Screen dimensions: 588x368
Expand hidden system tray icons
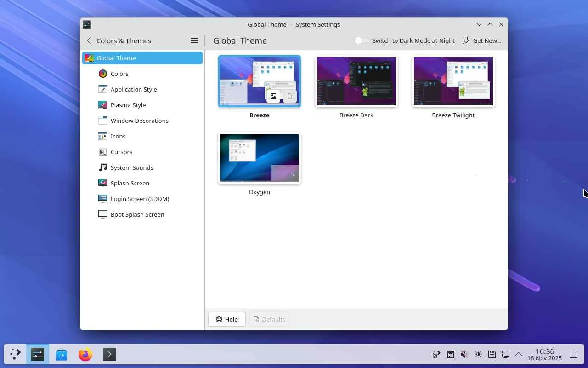[x=519, y=354]
